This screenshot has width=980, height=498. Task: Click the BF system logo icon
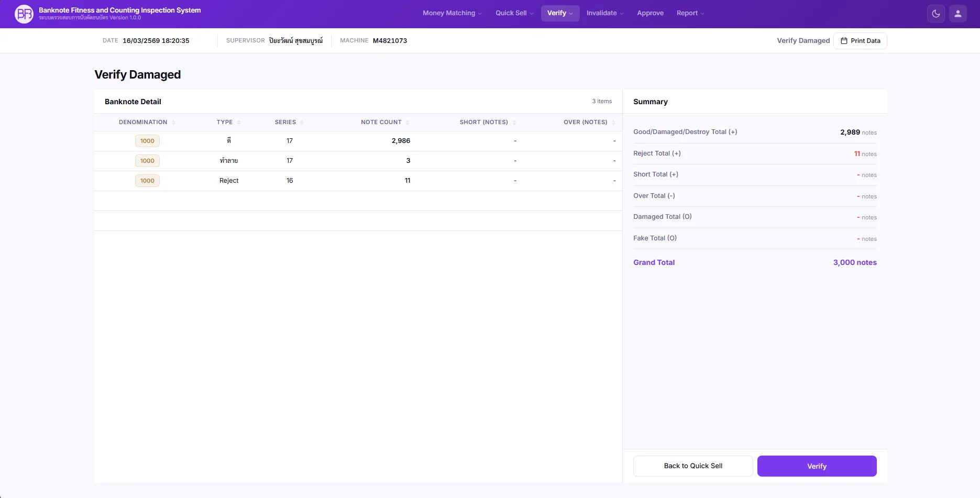(x=23, y=14)
